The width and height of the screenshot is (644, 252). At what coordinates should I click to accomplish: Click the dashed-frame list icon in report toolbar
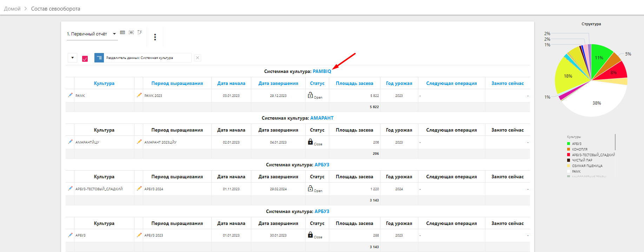coord(131,33)
